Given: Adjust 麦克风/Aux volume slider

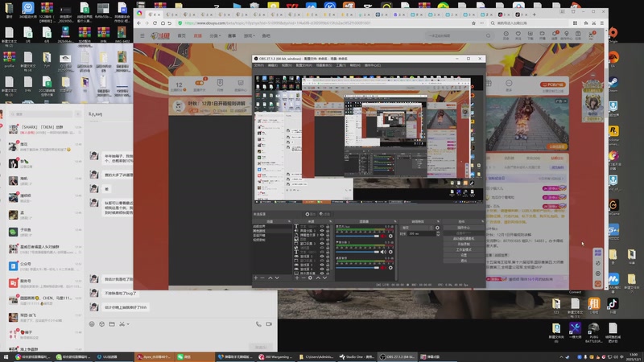Looking at the screenshot, I should [x=357, y=236].
